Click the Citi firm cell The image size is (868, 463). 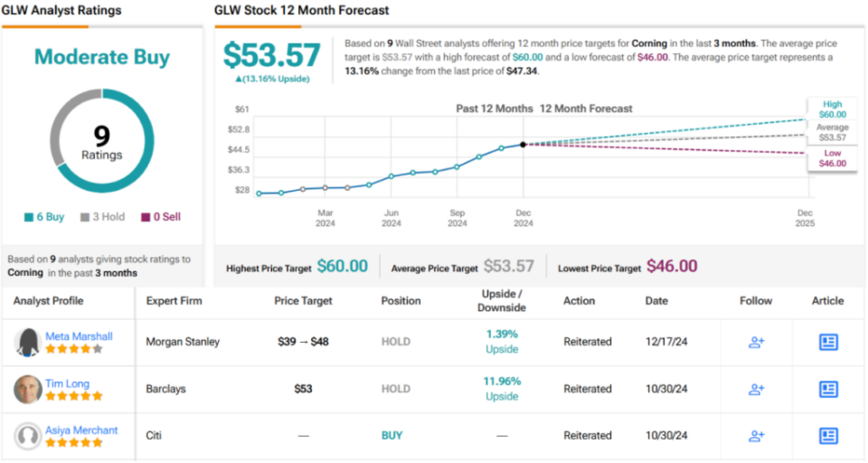point(154,435)
